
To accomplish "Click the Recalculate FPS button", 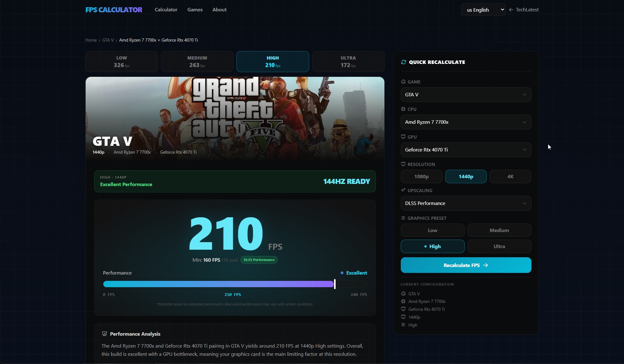I will (466, 265).
